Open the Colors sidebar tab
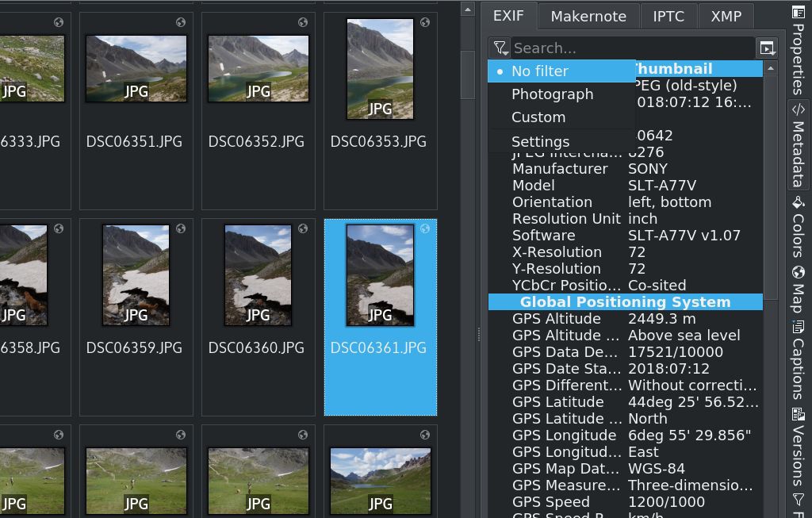Screen dimensions: 812x518 click(798, 227)
